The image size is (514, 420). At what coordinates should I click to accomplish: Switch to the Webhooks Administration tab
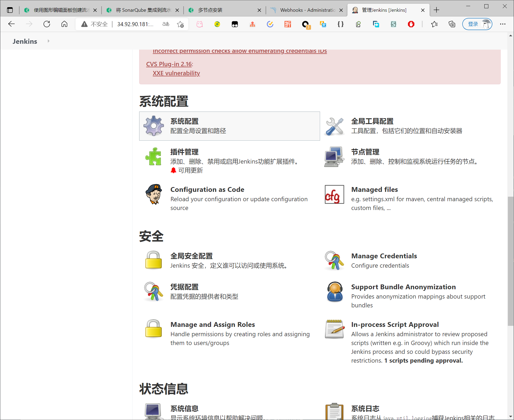click(x=307, y=10)
